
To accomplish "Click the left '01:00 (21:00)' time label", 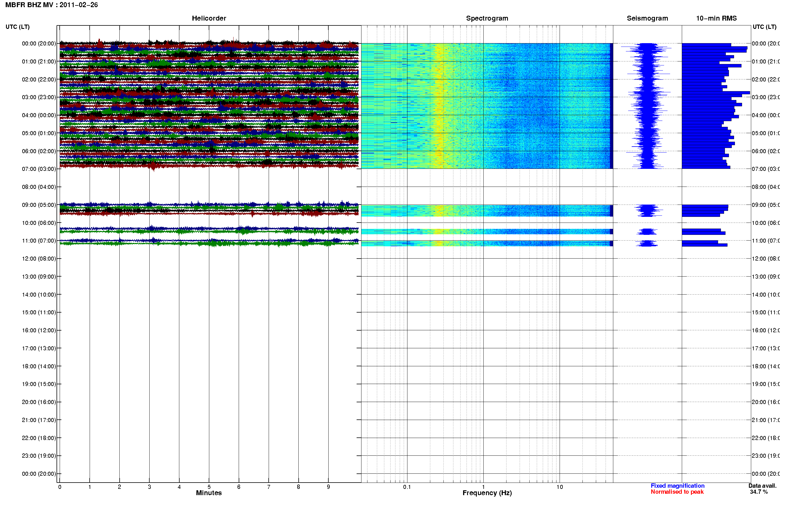I will [39, 61].
